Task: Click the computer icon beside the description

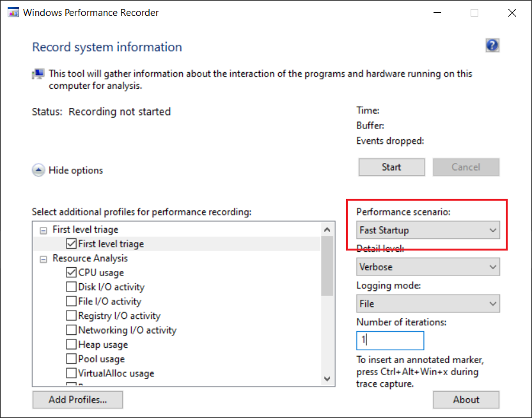Action: (38, 74)
